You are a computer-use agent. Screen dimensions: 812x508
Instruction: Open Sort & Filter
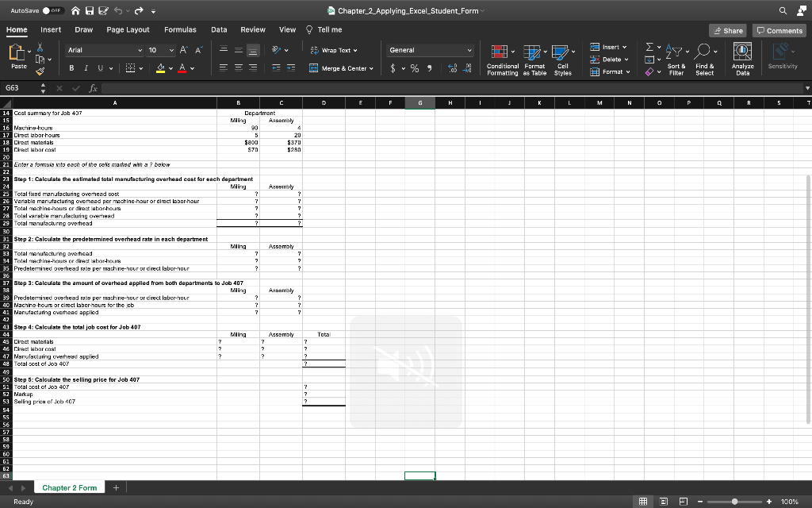tap(676, 60)
